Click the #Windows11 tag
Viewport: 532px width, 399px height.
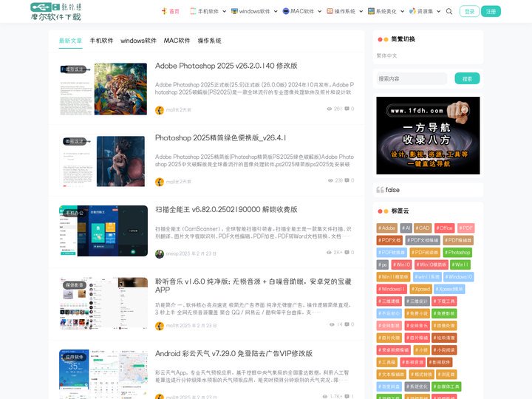[x=392, y=289]
